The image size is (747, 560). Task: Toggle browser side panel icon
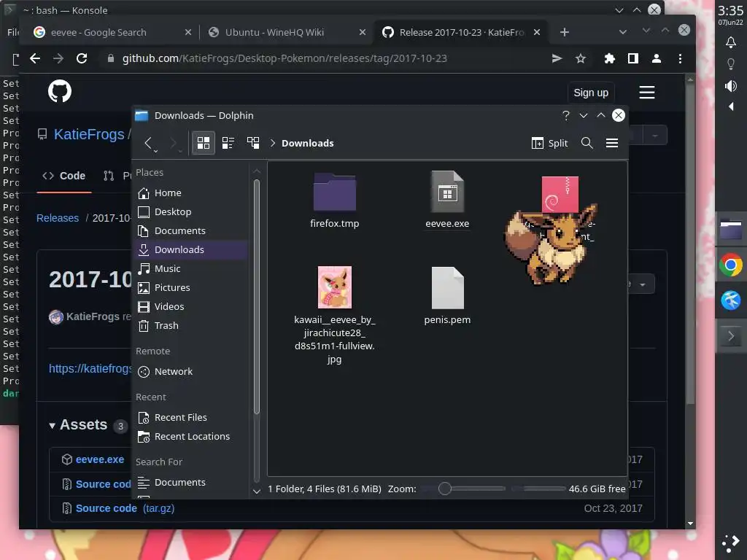633,58
